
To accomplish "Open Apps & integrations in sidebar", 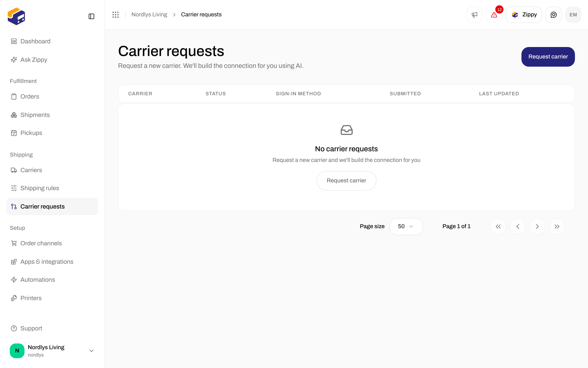I will click(x=52, y=262).
